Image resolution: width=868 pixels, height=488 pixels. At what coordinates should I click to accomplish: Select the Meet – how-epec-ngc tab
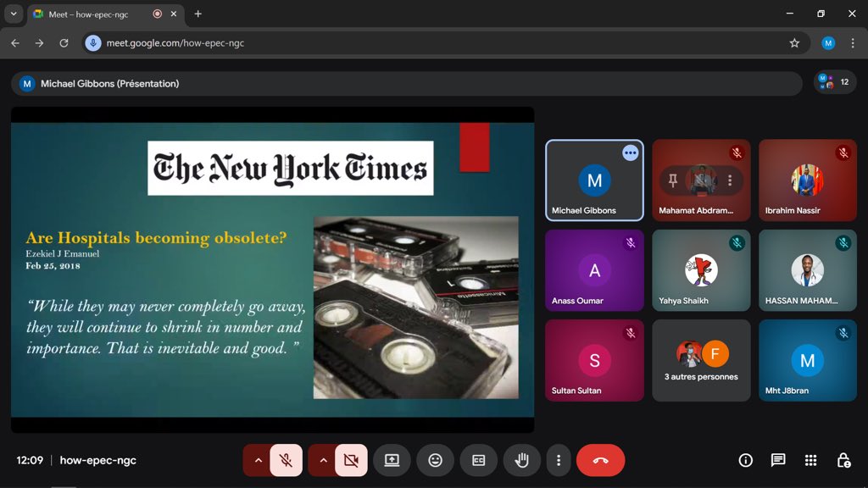pos(105,14)
